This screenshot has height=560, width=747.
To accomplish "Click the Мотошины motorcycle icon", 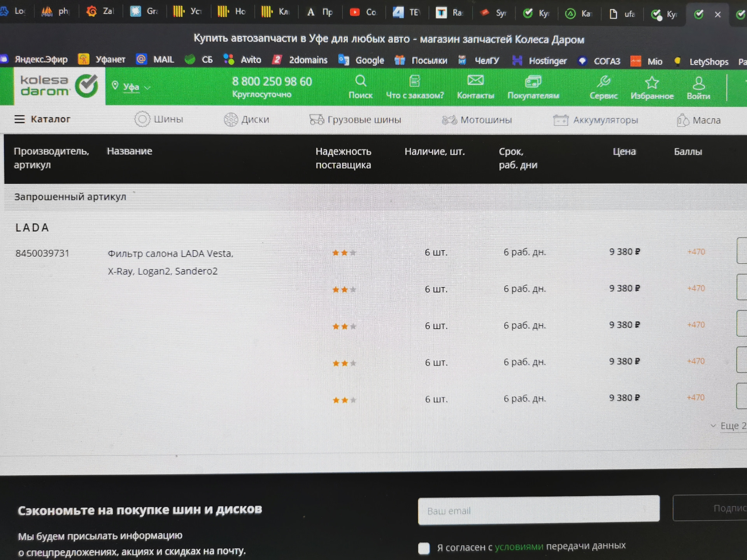I will point(449,120).
